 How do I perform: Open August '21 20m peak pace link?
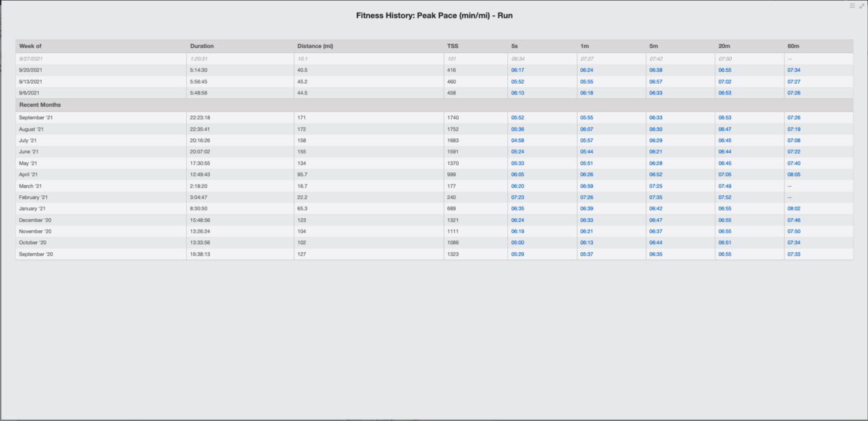[725, 129]
